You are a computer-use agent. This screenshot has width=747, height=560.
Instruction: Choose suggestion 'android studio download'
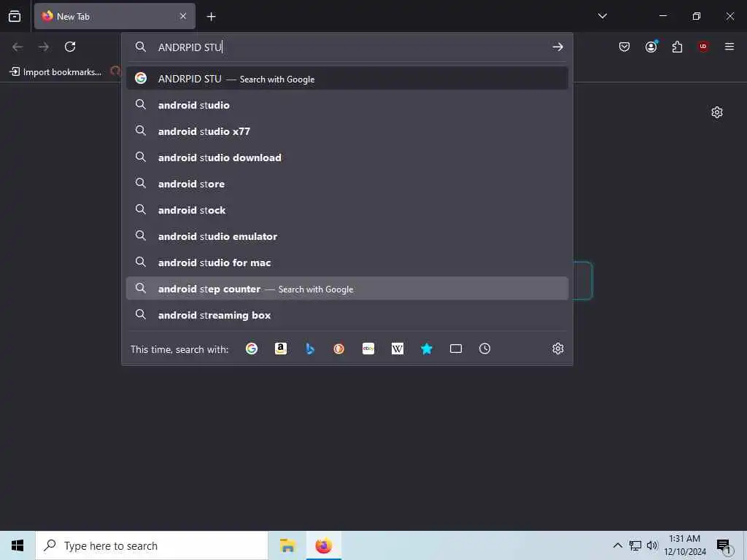click(x=347, y=157)
